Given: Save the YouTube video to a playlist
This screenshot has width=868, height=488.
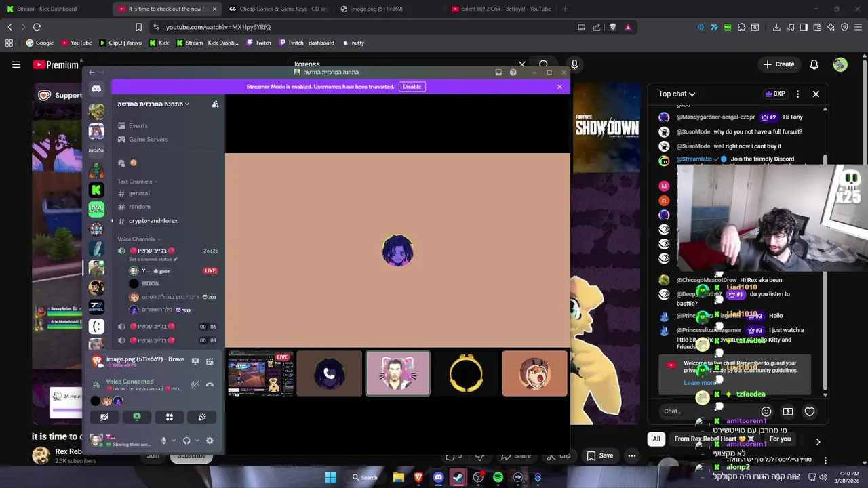Looking at the screenshot, I should coord(599,455).
